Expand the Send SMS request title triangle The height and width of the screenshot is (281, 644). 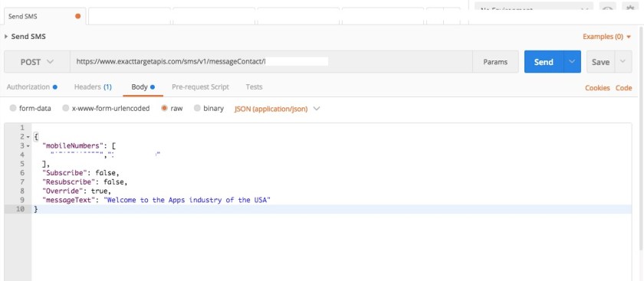point(6,37)
